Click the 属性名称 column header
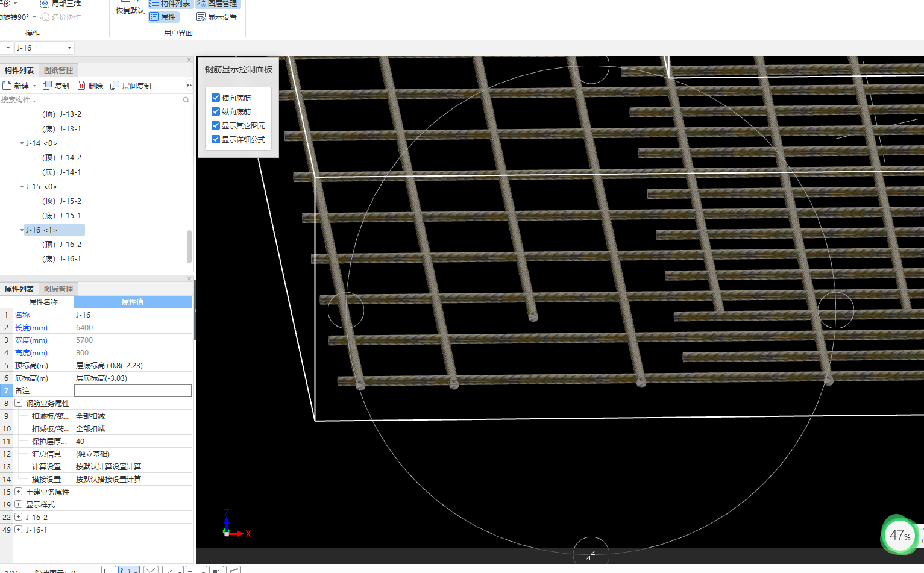Screen dimensions: 924x573 (x=43, y=302)
